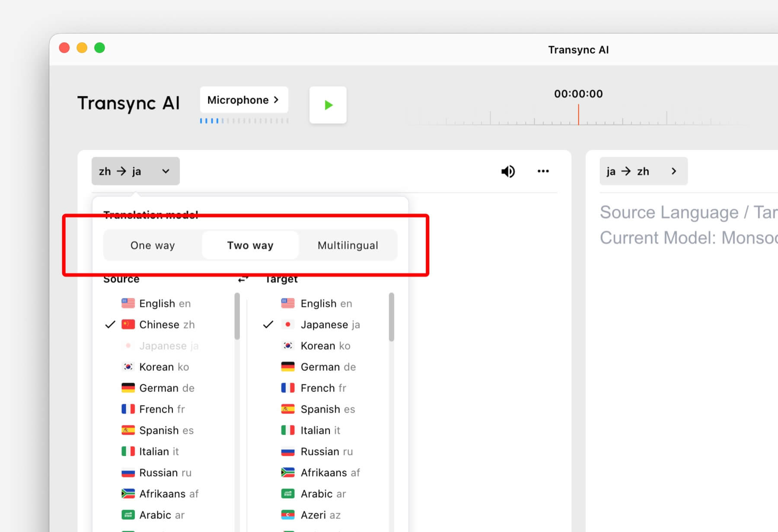778x532 pixels.
Task: Select the Two way translation mode
Action: (250, 245)
